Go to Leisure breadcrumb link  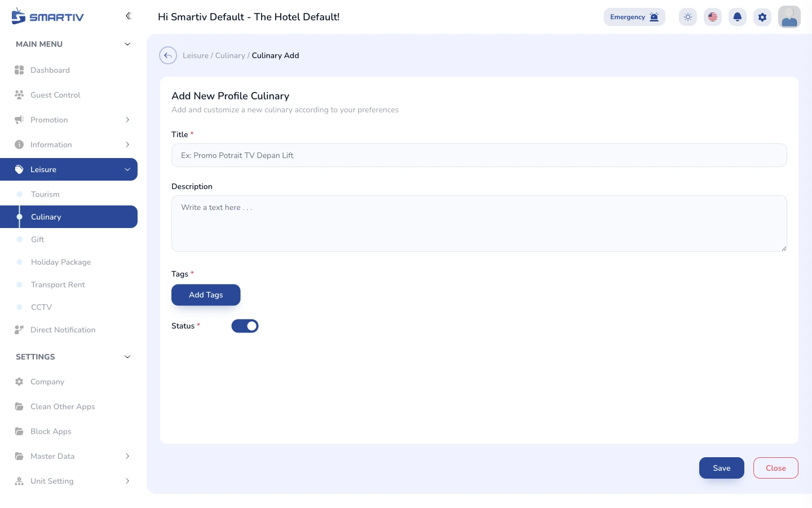click(x=196, y=55)
